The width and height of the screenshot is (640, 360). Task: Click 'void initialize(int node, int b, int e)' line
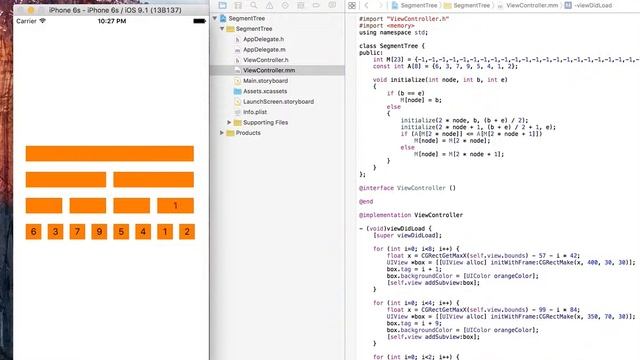coord(440,80)
